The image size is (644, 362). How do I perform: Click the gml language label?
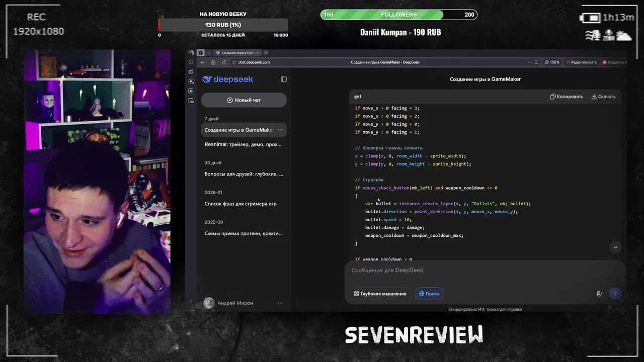pos(358,97)
